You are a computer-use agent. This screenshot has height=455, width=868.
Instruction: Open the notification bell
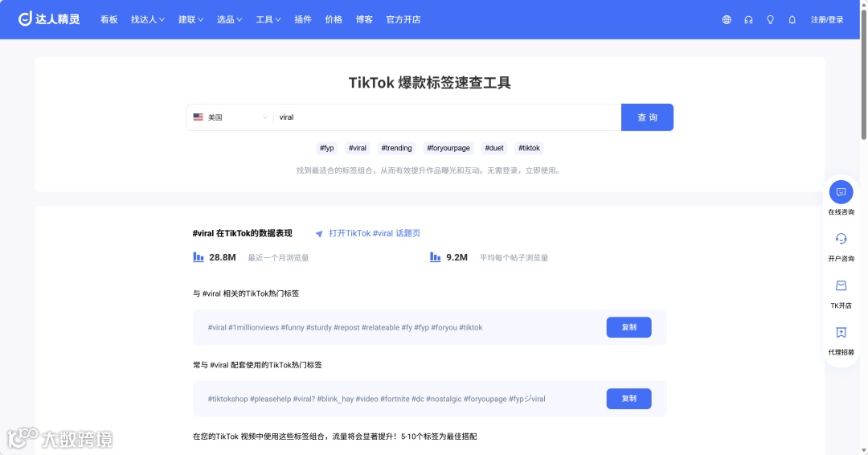coord(792,19)
